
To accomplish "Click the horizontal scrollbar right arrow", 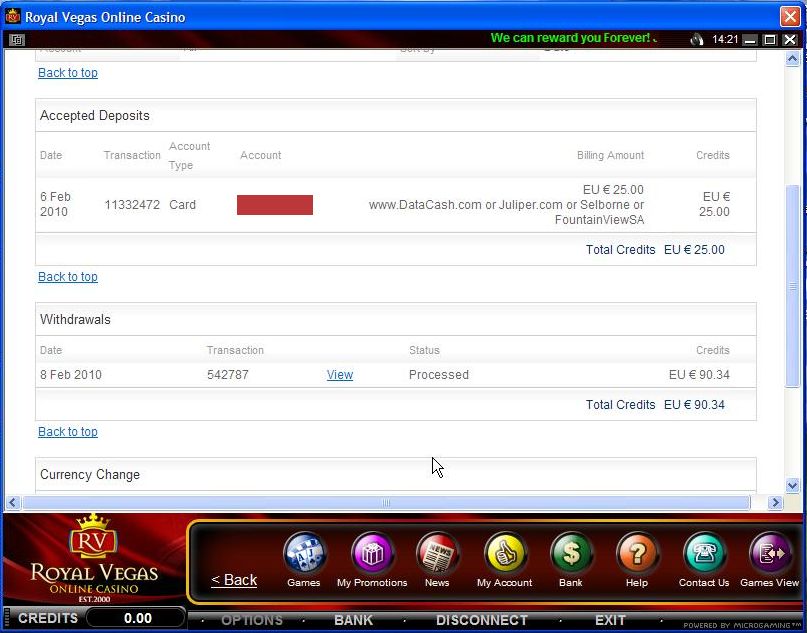I will coord(775,502).
